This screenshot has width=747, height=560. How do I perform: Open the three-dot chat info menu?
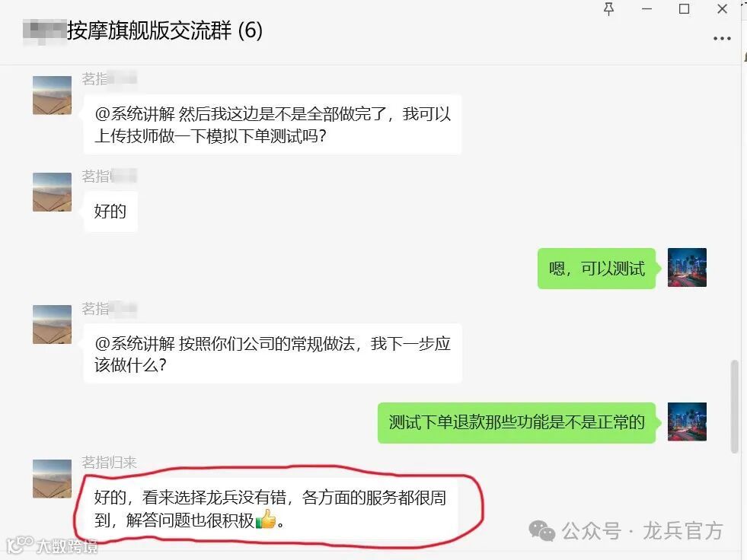722,39
